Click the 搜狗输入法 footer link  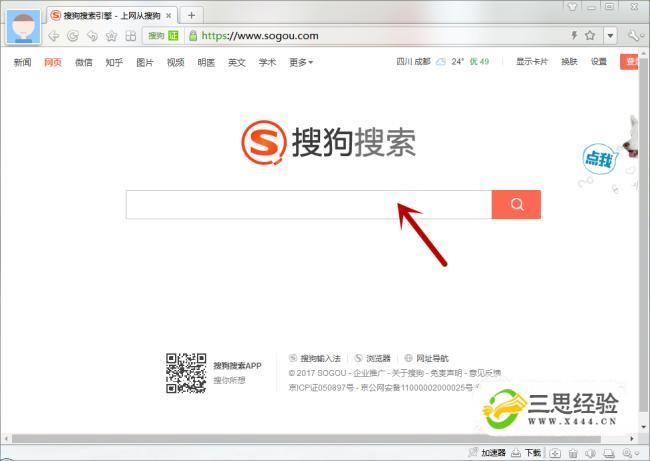tap(320, 358)
